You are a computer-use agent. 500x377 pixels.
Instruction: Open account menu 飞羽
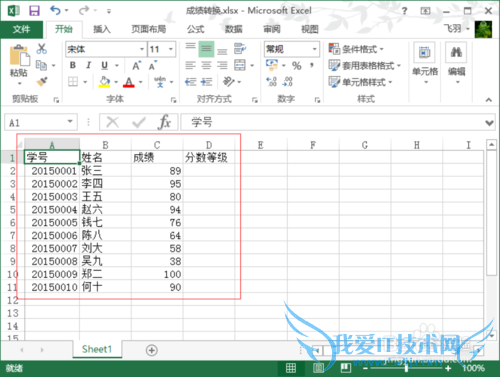(x=457, y=29)
